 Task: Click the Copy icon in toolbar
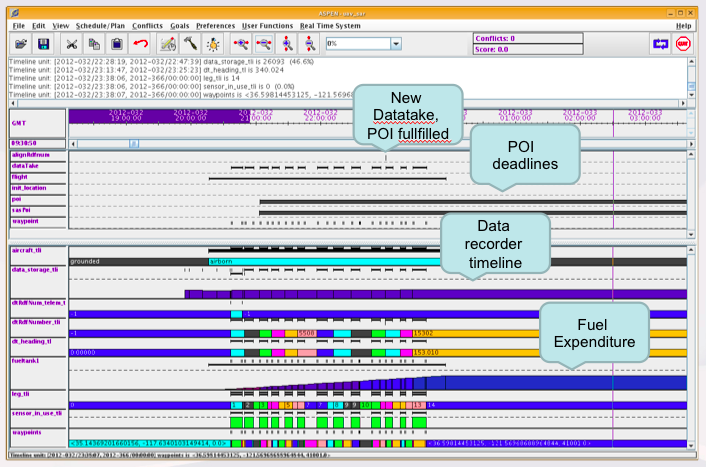tap(94, 44)
